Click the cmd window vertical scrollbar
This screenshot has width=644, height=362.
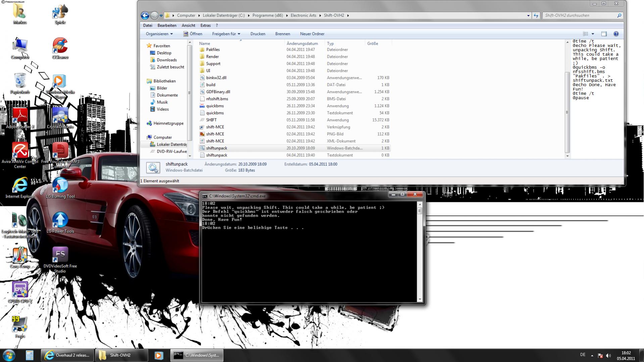coord(419,251)
